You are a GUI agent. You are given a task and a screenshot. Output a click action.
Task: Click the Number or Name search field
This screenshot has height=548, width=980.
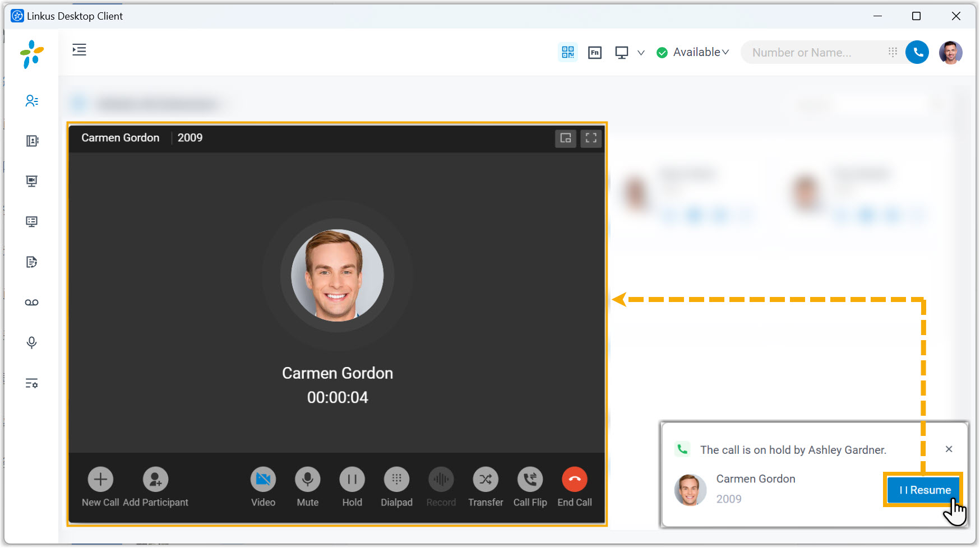click(813, 53)
